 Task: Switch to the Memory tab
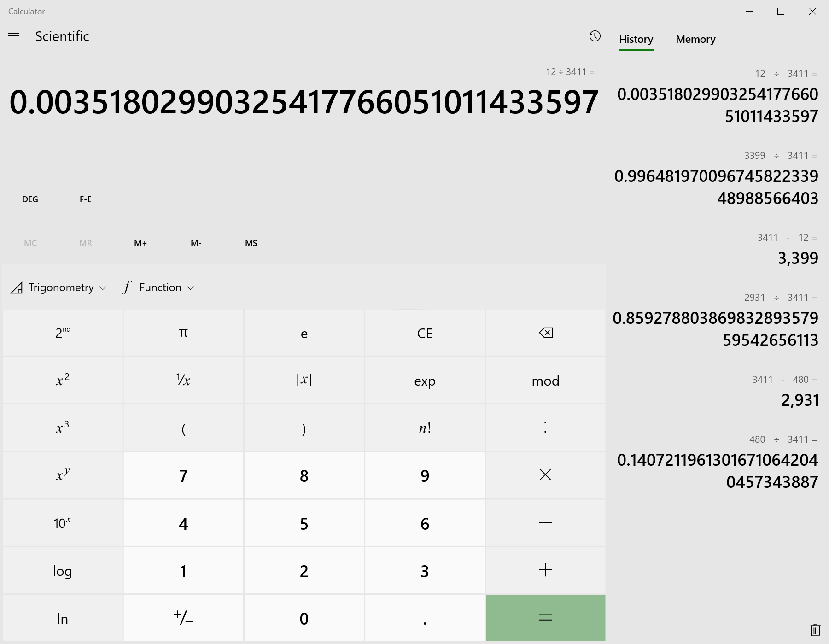coord(695,40)
